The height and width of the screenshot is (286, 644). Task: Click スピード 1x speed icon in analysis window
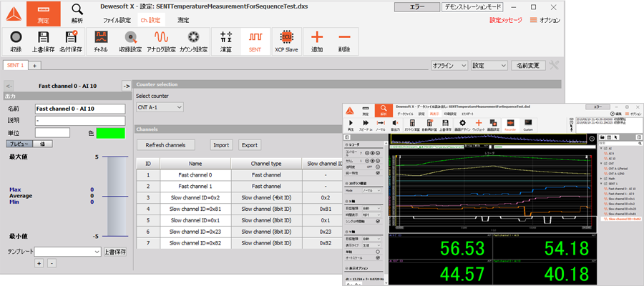tap(366, 124)
